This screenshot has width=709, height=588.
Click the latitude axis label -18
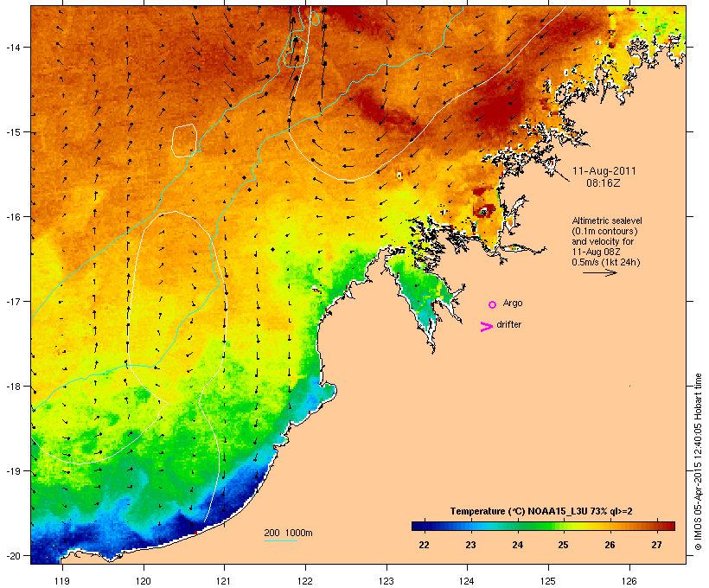(12, 387)
